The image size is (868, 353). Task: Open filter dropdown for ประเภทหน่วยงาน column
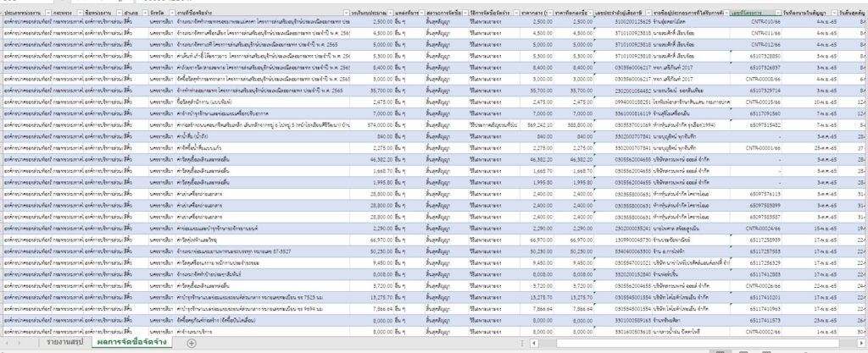pos(44,14)
